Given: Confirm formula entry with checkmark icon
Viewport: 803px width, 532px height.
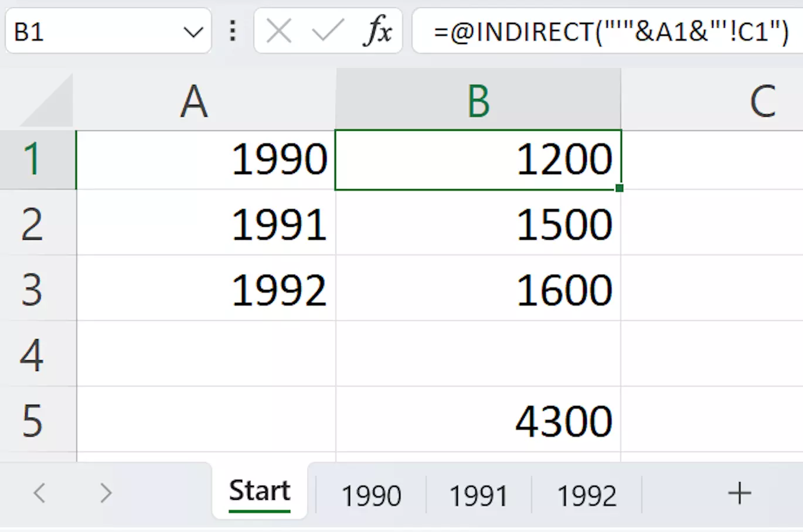Looking at the screenshot, I should 328,30.
